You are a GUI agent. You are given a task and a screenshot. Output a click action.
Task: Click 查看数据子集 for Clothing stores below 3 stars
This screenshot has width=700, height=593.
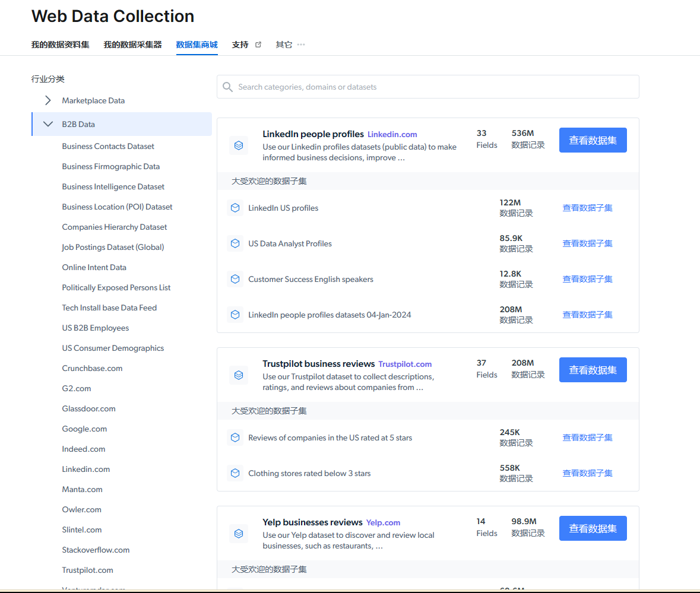click(587, 474)
